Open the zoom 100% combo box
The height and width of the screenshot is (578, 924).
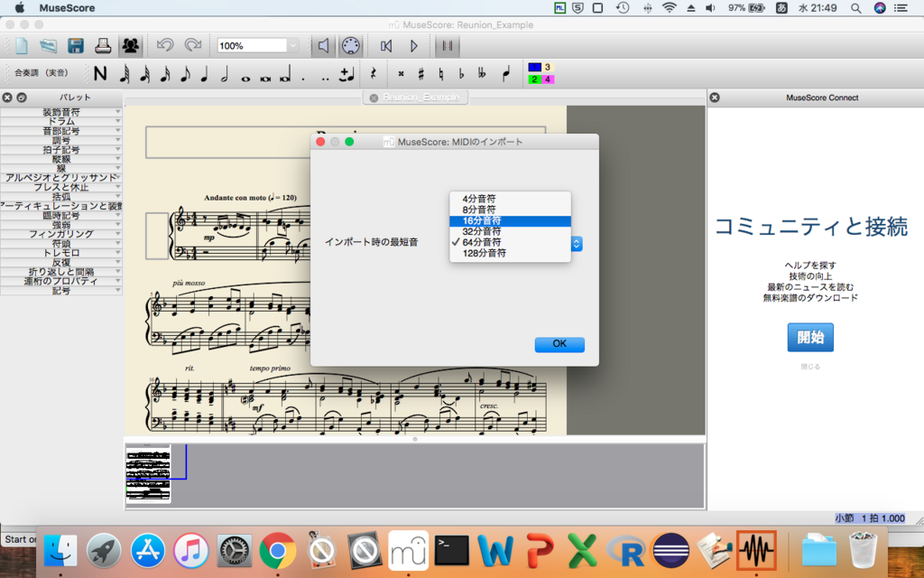[258, 45]
